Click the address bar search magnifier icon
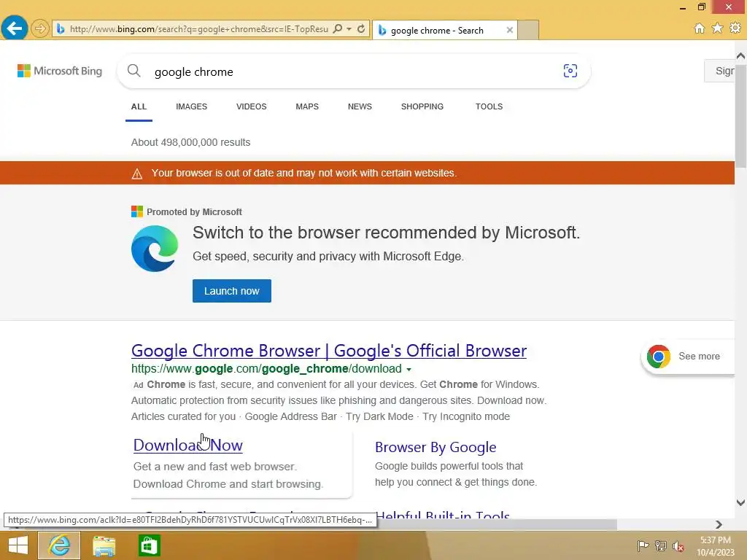Screen dimensions: 747x560 (x=337, y=29)
